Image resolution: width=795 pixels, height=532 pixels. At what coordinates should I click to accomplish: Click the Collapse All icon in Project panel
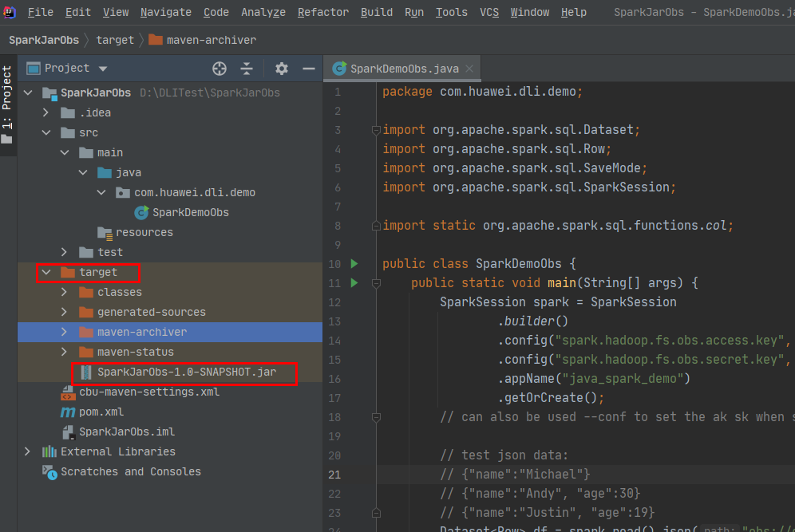247,69
